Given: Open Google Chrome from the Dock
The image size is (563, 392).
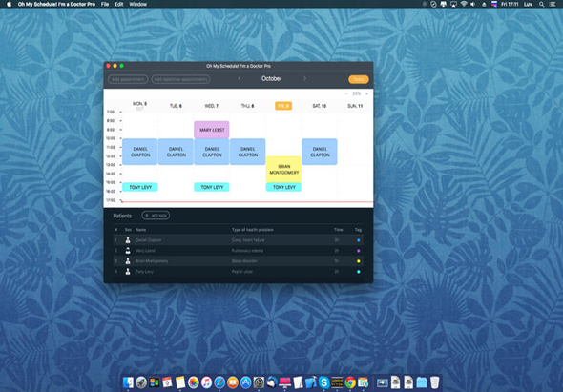Looking at the screenshot, I should [x=350, y=382].
